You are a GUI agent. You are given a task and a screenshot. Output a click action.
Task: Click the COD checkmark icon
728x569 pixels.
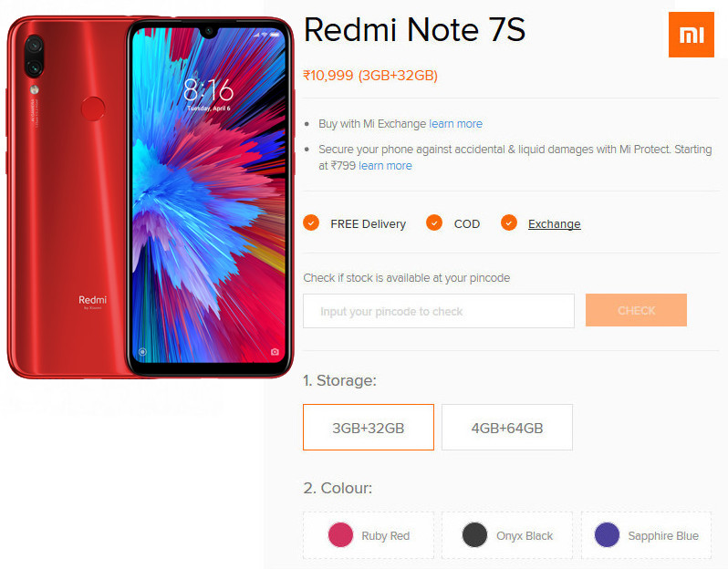coord(434,222)
